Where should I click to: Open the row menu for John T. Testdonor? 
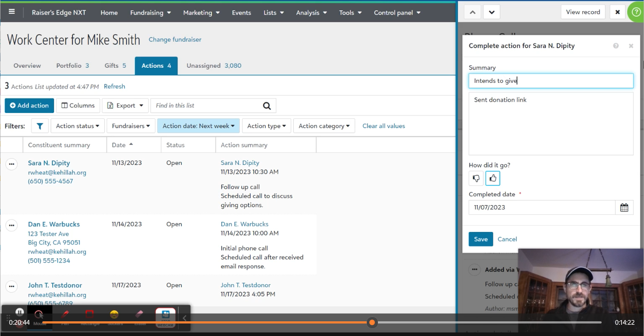click(x=12, y=286)
